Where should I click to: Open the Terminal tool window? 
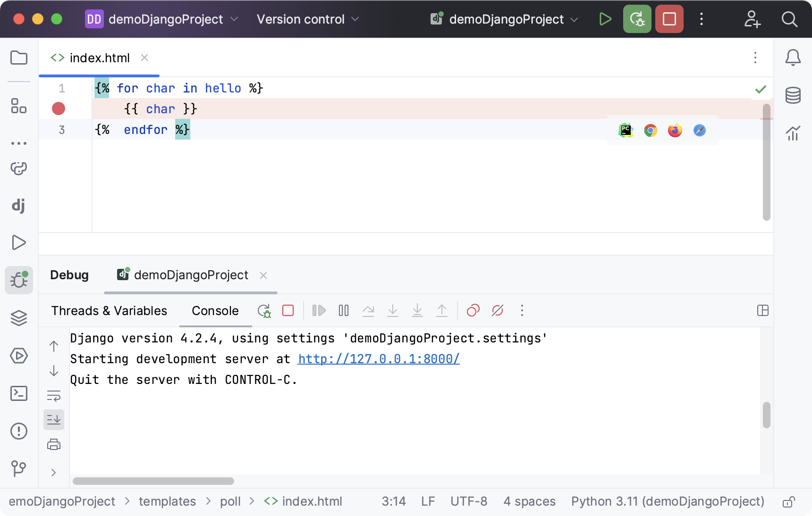click(x=19, y=393)
